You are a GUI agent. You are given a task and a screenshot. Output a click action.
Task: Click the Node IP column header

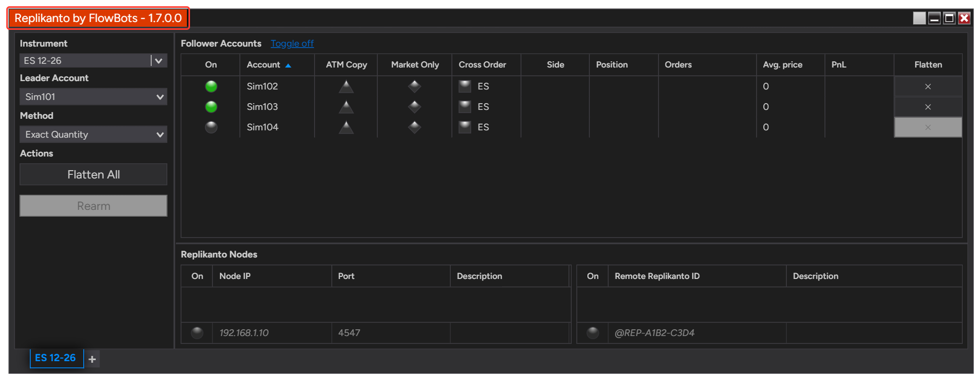pyautogui.click(x=272, y=276)
